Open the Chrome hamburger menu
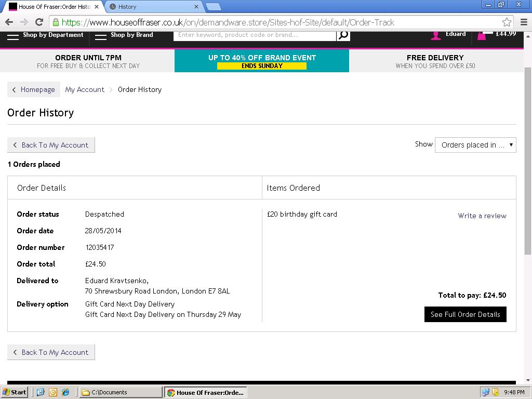The image size is (532, 399). [524, 22]
